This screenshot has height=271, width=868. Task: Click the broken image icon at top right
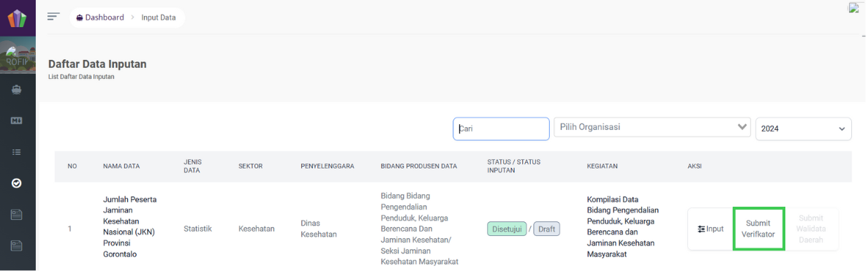[853, 8]
